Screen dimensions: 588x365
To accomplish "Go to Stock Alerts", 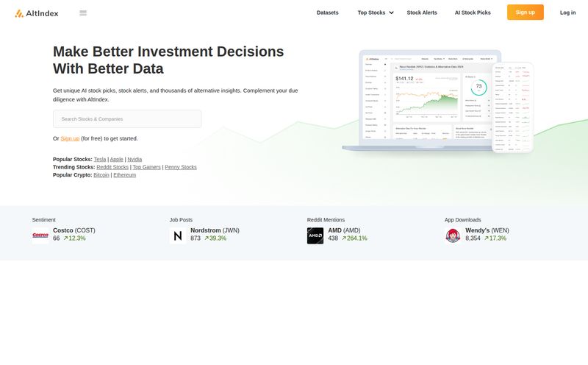I will coord(422,13).
